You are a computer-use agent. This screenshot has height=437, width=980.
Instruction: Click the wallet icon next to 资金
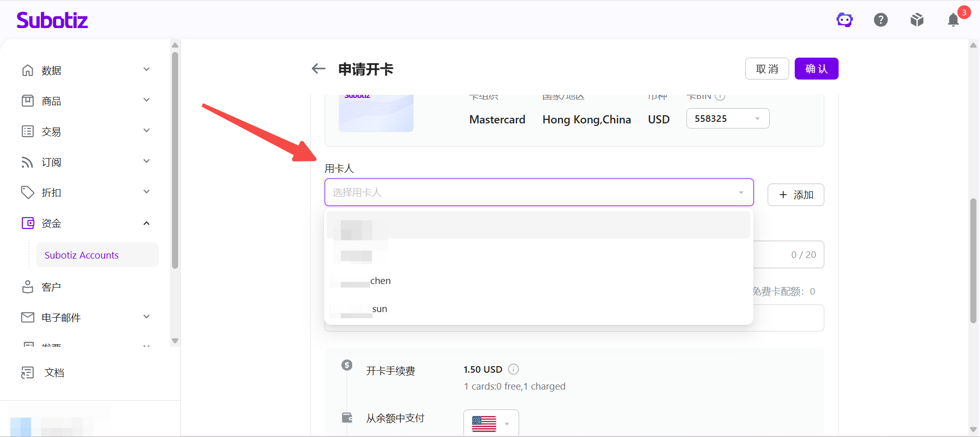click(x=28, y=223)
